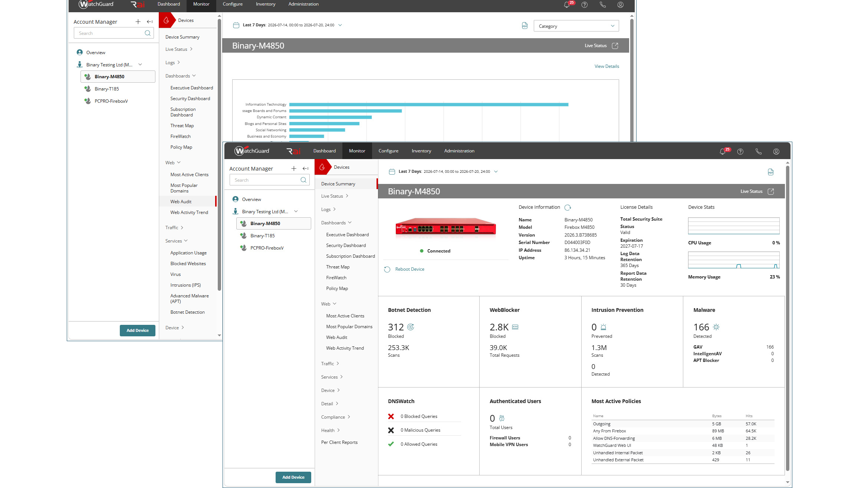This screenshot has width=868, height=488.
Task: Click search magnifier in front window
Action: coord(303,180)
